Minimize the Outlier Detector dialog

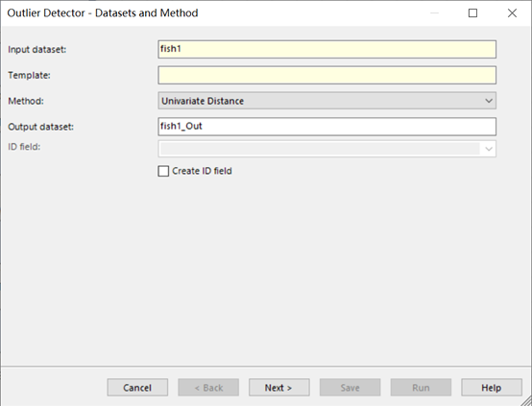point(434,13)
